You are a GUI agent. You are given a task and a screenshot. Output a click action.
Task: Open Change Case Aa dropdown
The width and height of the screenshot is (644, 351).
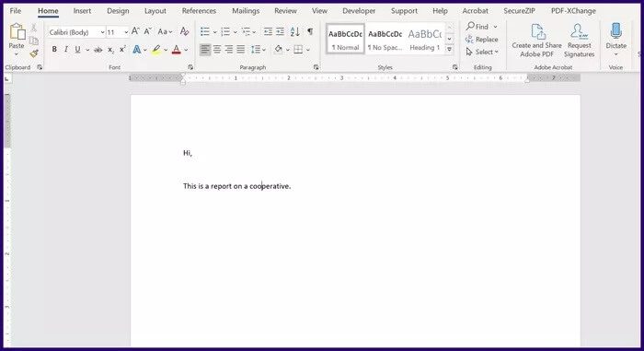pyautogui.click(x=165, y=31)
